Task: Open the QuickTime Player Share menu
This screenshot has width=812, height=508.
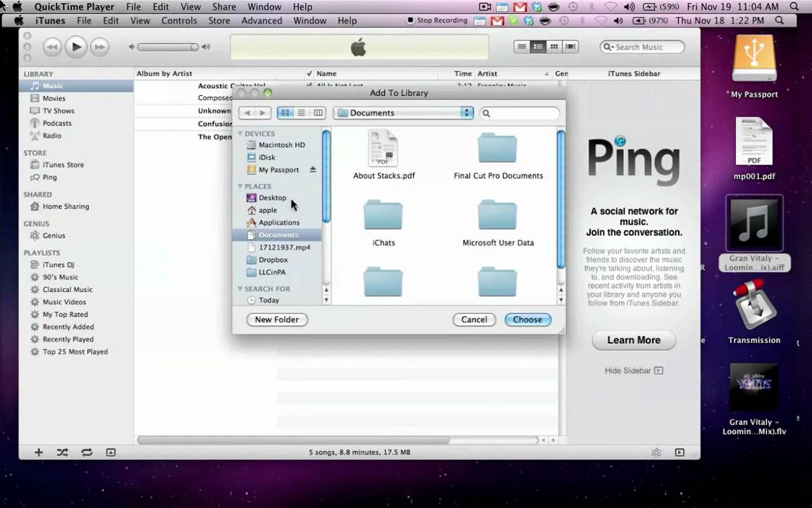Action: 224,7
